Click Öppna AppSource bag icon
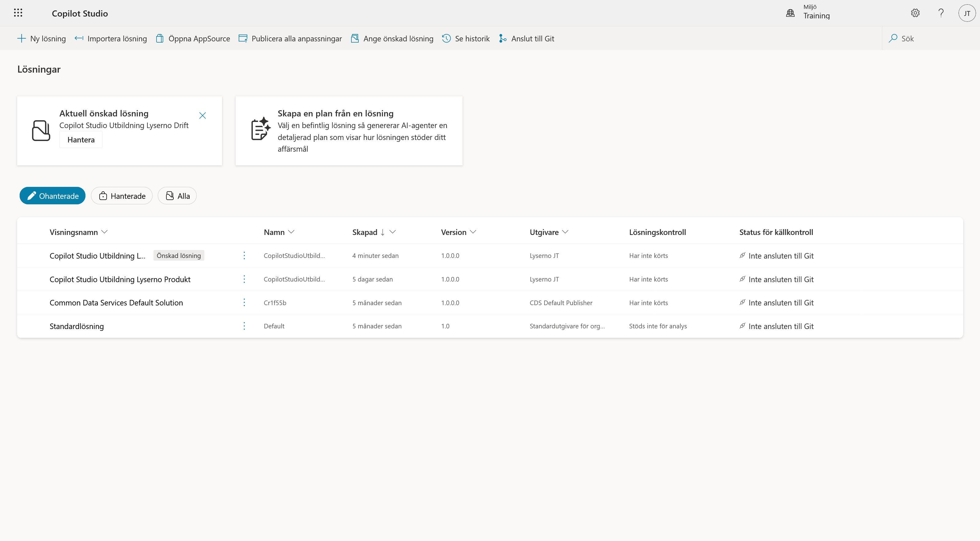The image size is (980, 541). pyautogui.click(x=160, y=38)
